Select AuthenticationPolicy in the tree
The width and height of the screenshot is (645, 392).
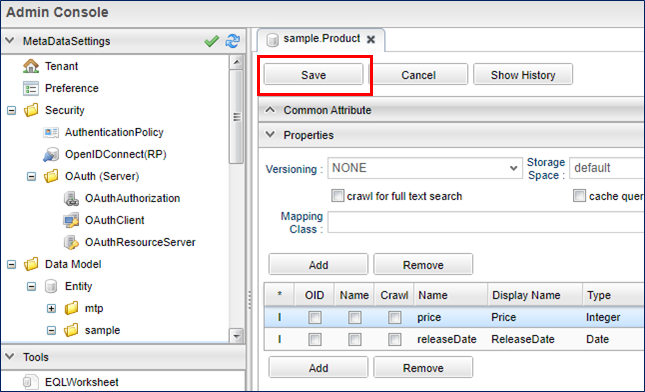[114, 132]
